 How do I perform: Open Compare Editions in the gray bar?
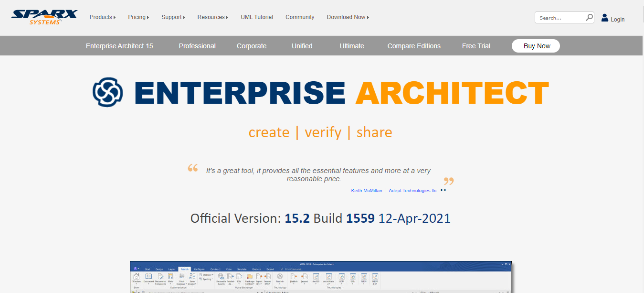tap(414, 46)
